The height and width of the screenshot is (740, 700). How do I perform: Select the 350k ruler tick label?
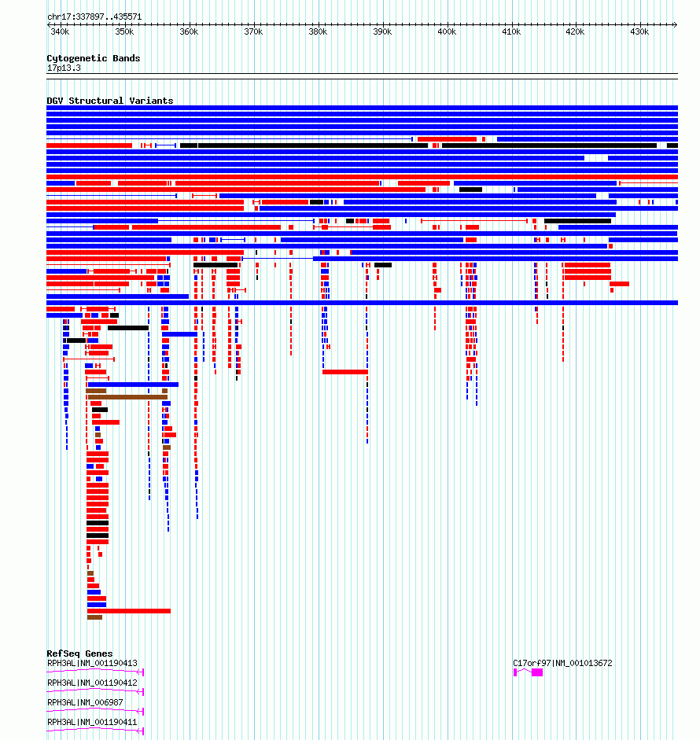124,31
